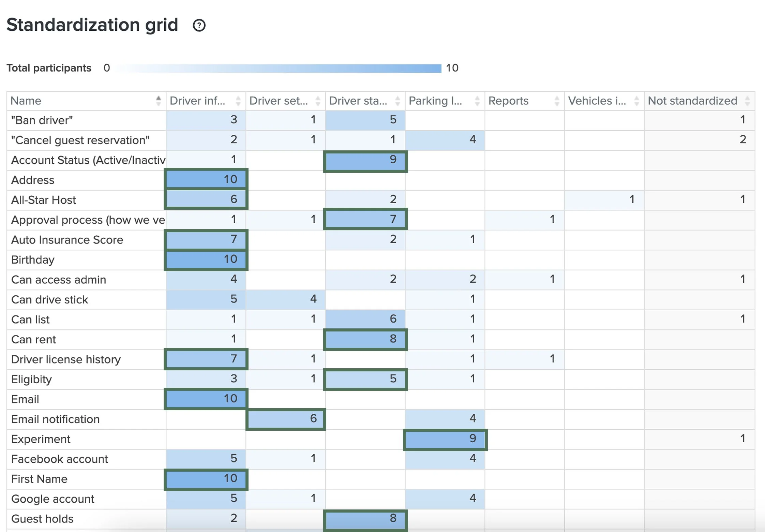Click sort arrows on Parking l... column
Viewport: 765px width, 532px height.
[477, 101]
